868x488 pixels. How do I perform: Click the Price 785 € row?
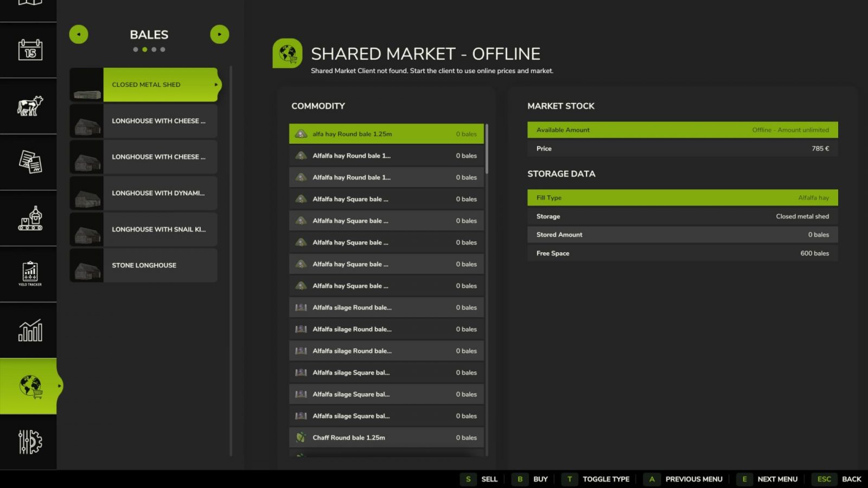(x=682, y=149)
